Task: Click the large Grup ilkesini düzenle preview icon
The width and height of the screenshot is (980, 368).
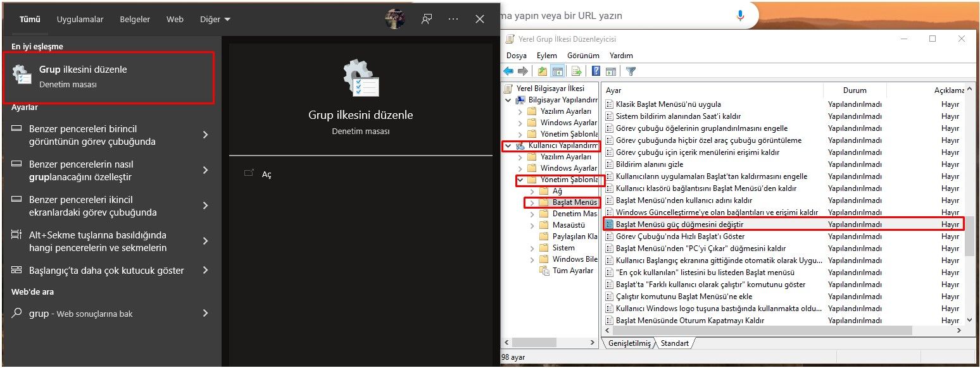Action: 361,78
